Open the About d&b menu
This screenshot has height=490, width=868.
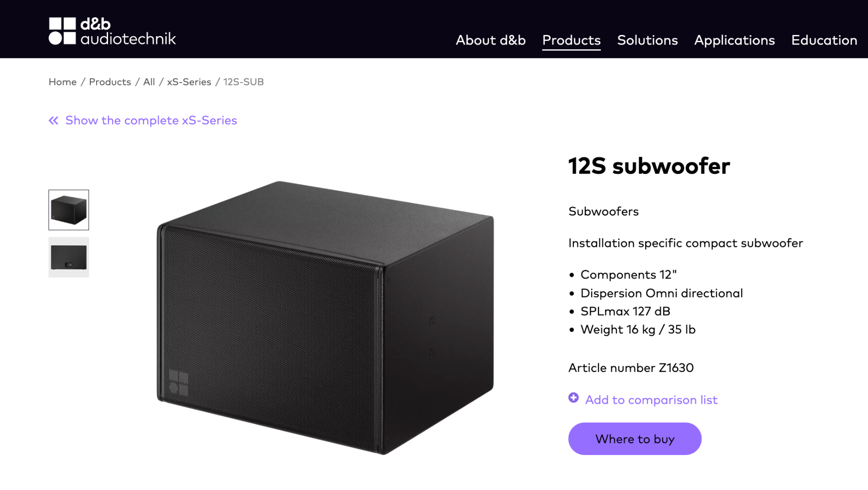(x=490, y=40)
